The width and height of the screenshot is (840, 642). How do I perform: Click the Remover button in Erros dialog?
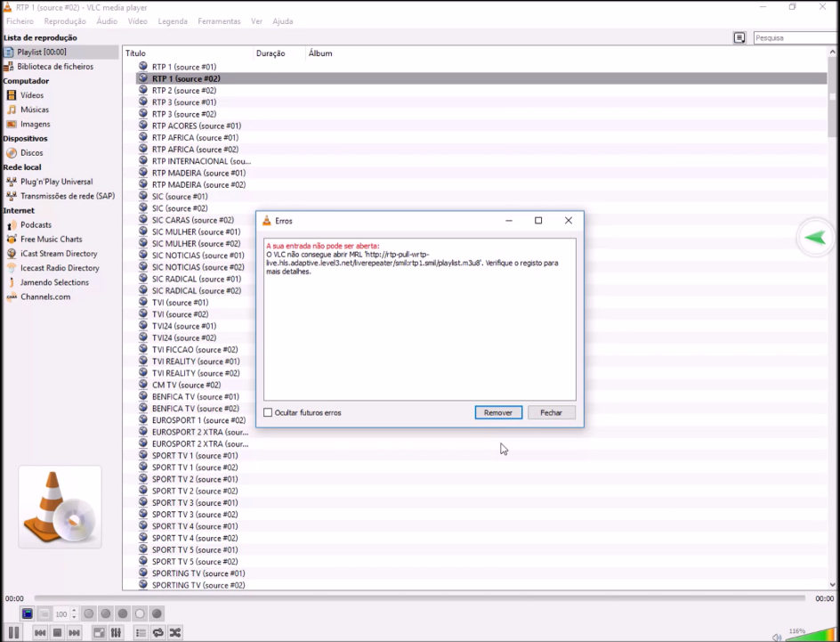498,412
